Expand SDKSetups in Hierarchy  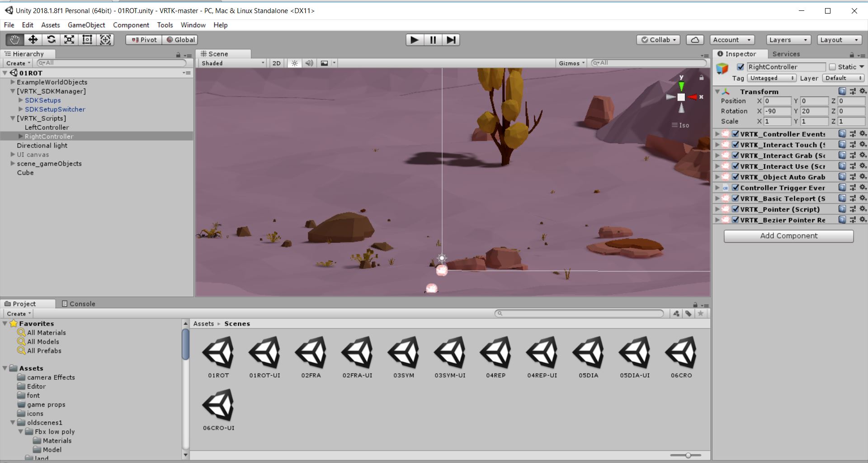click(x=20, y=100)
